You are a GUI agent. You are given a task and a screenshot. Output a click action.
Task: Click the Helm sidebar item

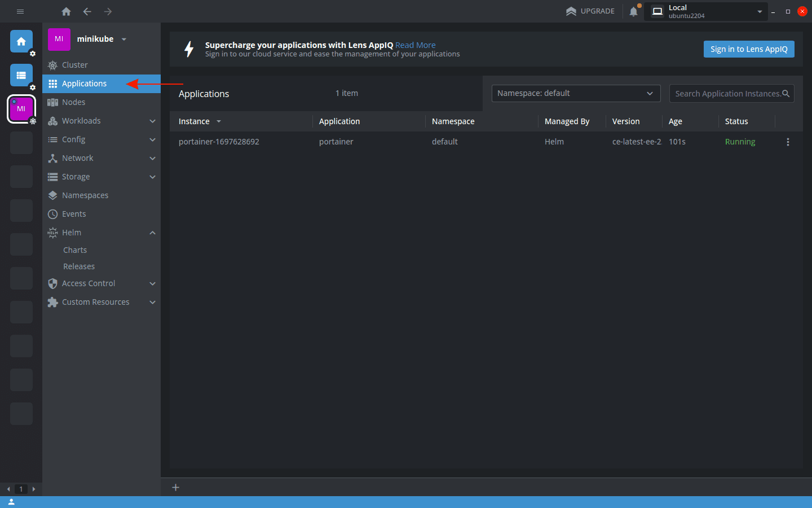click(101, 233)
